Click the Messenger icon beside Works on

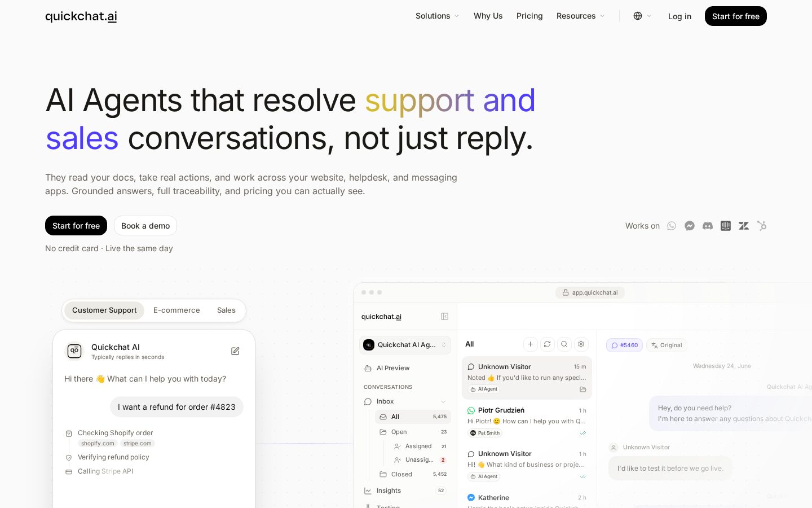690,226
